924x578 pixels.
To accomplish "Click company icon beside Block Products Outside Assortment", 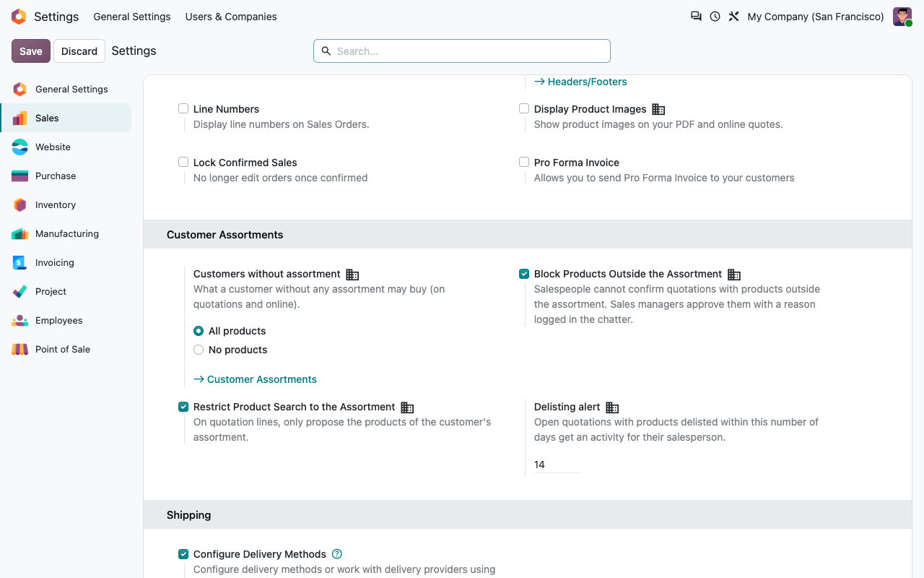I will 734,275.
